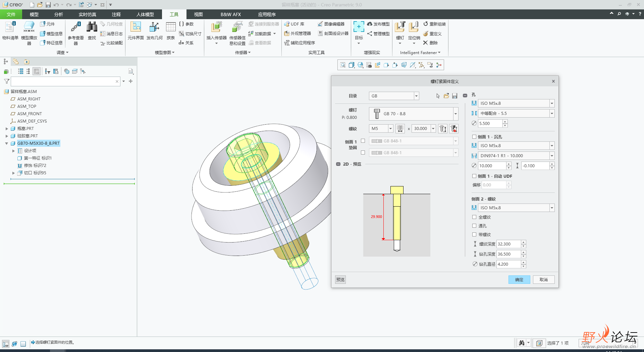Image resolution: width=644 pixels, height=352 pixels.
Task: Click the drill diameter (钻孔直径) 4.200 field
Action: pyautogui.click(x=508, y=264)
